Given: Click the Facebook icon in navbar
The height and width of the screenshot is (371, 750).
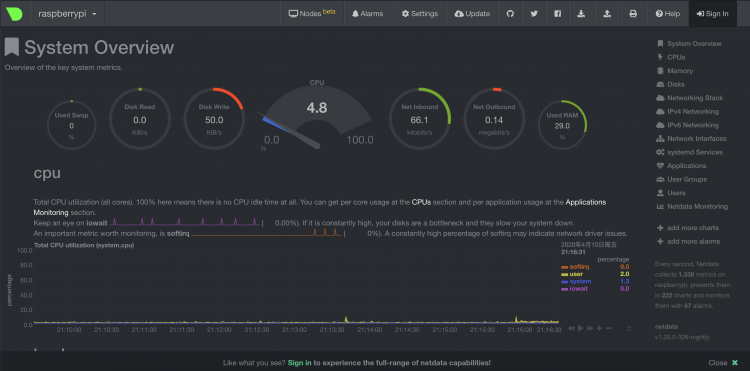Looking at the screenshot, I should (558, 13).
